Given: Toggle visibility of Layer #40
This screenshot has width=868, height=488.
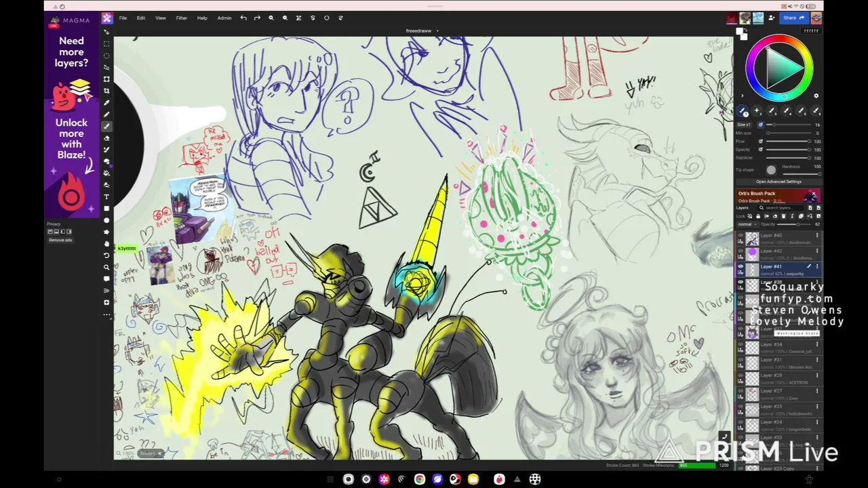Looking at the screenshot, I should (741, 235).
